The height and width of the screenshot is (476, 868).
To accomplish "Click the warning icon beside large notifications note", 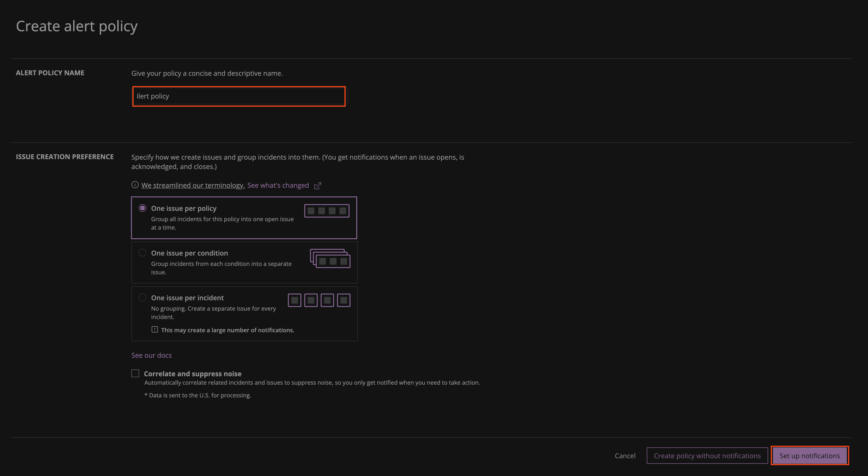I will click(155, 330).
